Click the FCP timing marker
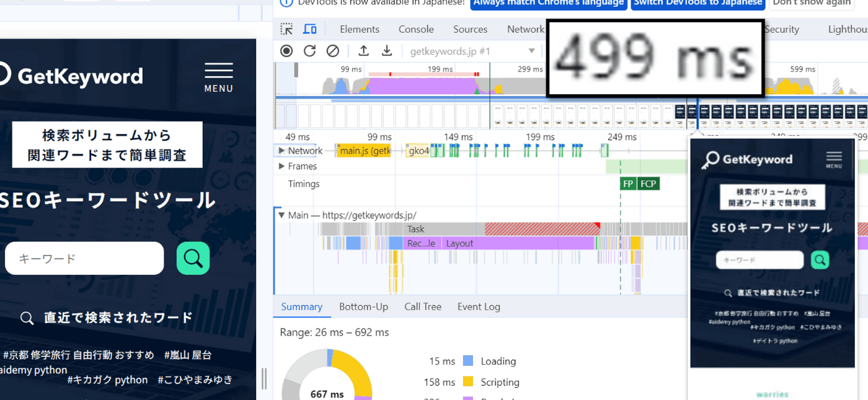Image resolution: width=868 pixels, height=400 pixels. coord(649,184)
